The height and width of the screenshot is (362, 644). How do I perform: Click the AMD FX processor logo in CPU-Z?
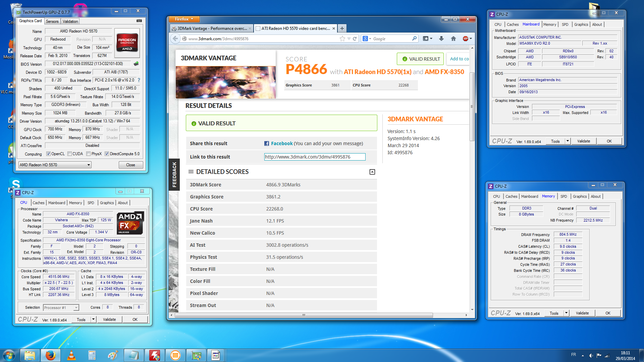pyautogui.click(x=130, y=223)
